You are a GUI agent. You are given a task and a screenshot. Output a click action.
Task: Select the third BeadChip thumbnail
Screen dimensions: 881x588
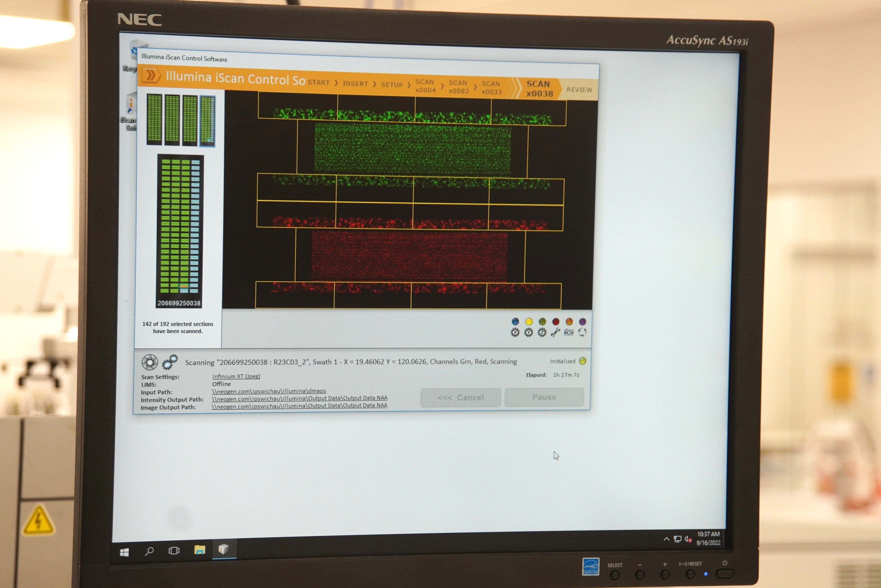tap(190, 120)
